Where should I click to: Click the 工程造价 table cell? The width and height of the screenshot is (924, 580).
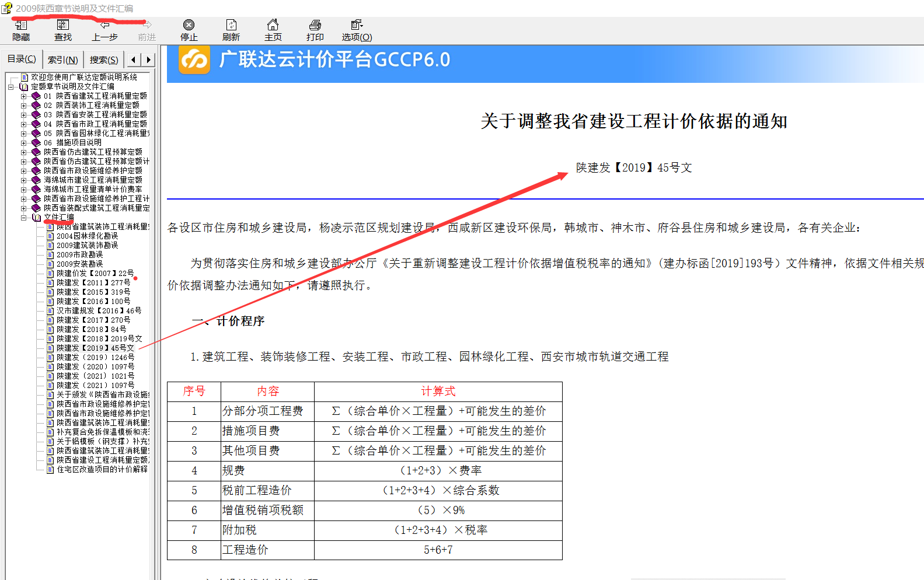point(267,550)
